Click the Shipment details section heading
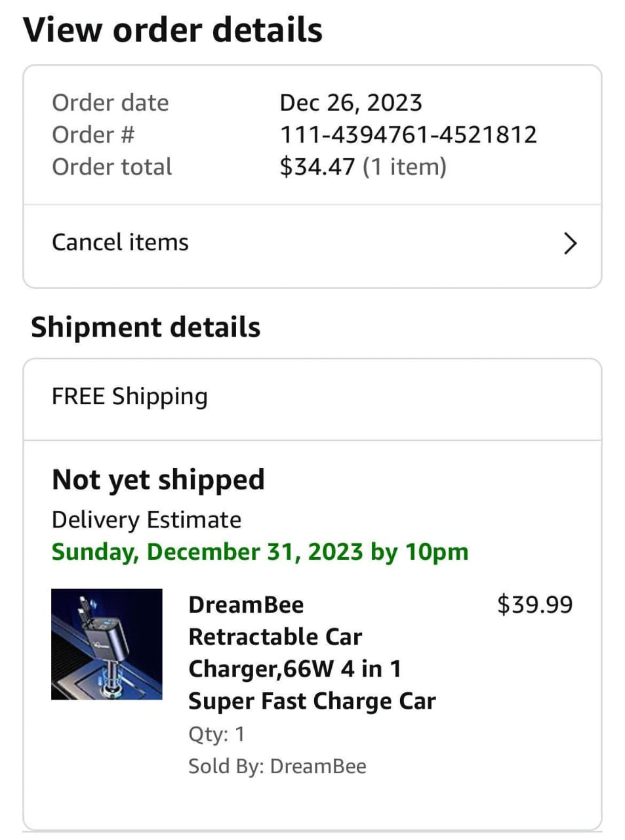 146,327
